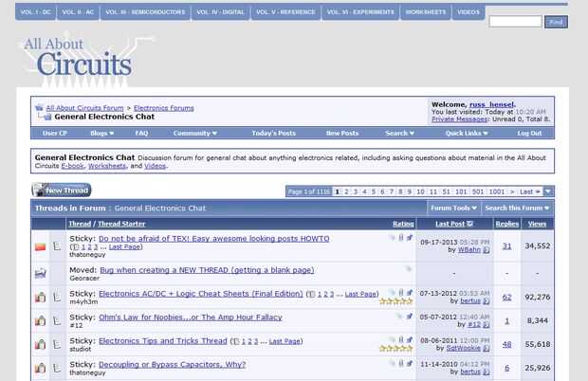
Task: Open the FAQ navbar item
Action: (141, 133)
